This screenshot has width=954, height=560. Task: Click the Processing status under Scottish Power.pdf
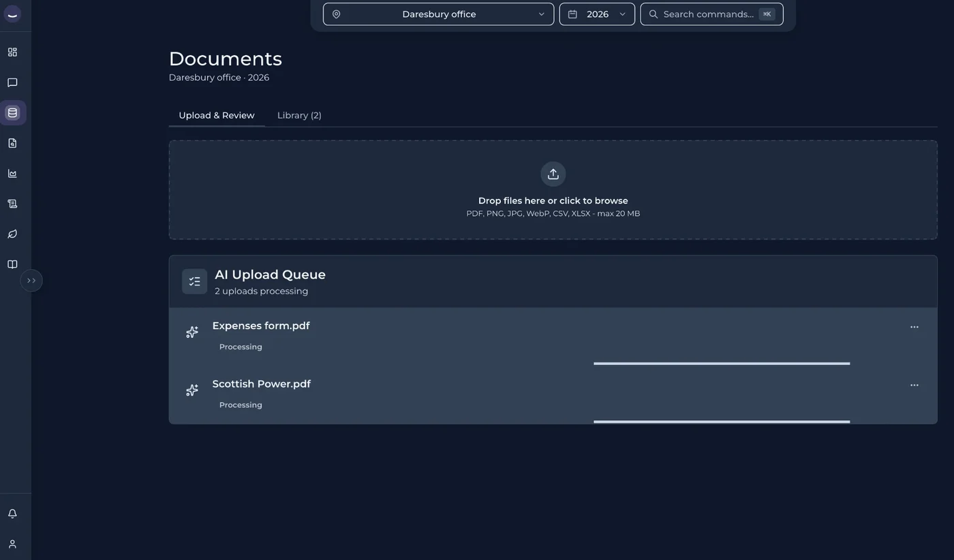coord(241,405)
